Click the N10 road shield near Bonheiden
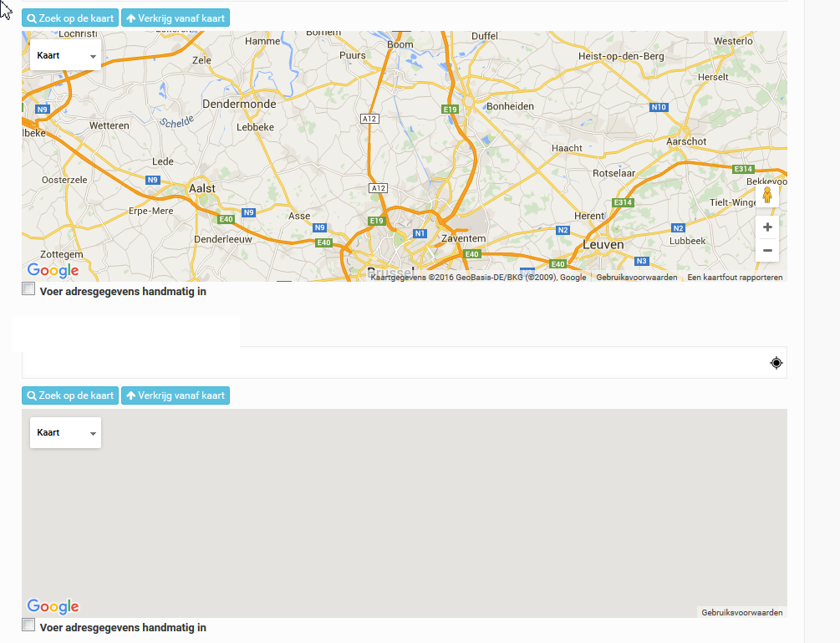 tap(659, 107)
